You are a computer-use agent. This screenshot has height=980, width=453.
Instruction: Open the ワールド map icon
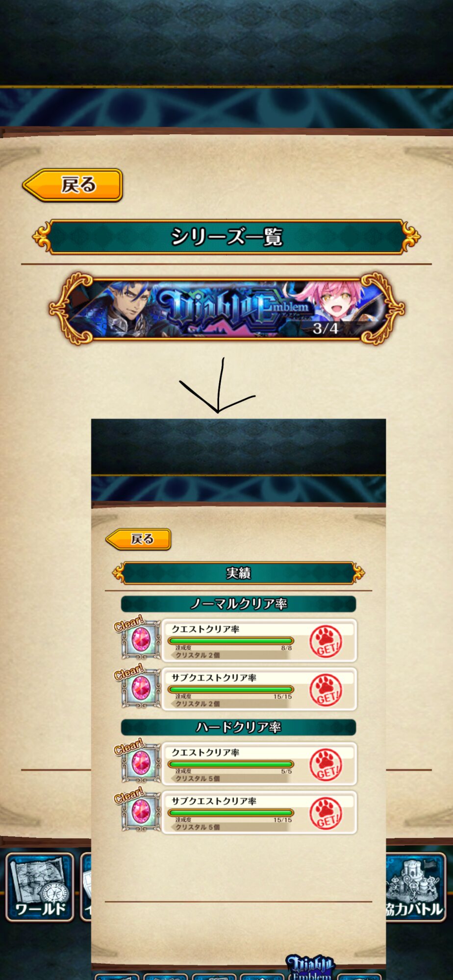(40, 886)
